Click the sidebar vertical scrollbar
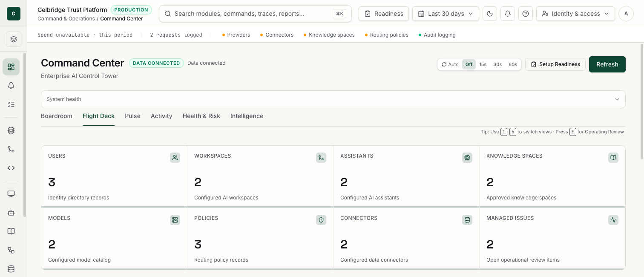This screenshot has height=277, width=644. pos(25,135)
